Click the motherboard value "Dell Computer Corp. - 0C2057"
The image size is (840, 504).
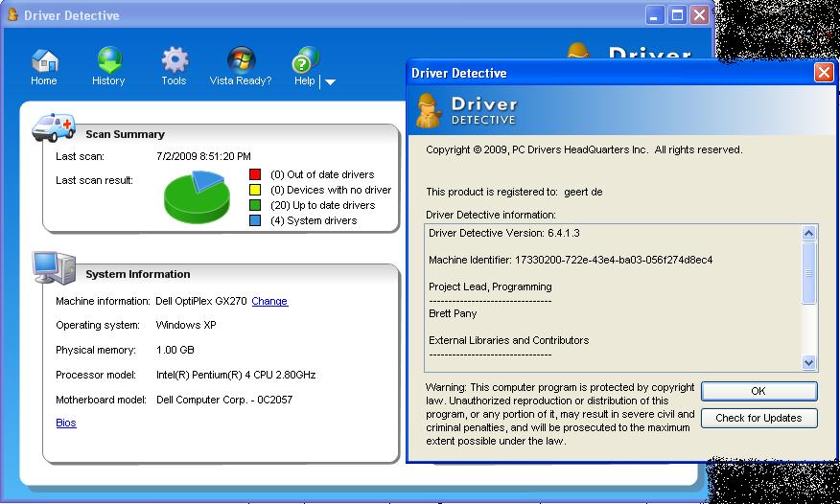pyautogui.click(x=224, y=400)
